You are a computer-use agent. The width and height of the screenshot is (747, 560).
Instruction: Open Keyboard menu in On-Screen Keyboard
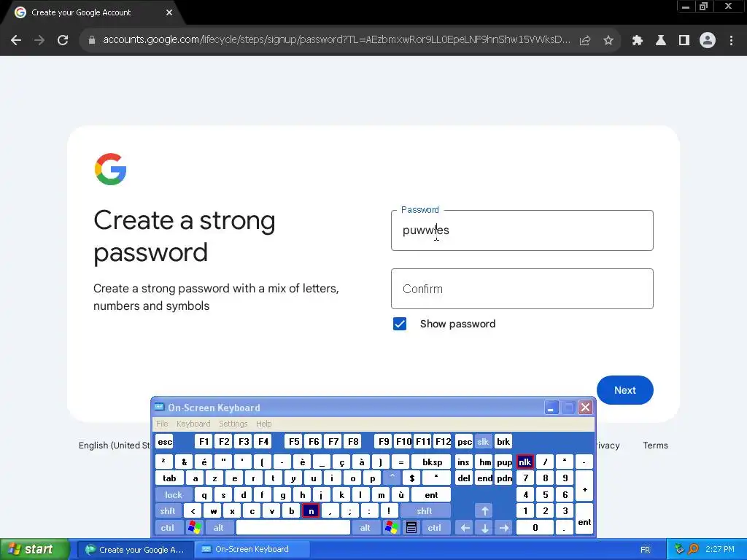pyautogui.click(x=193, y=424)
